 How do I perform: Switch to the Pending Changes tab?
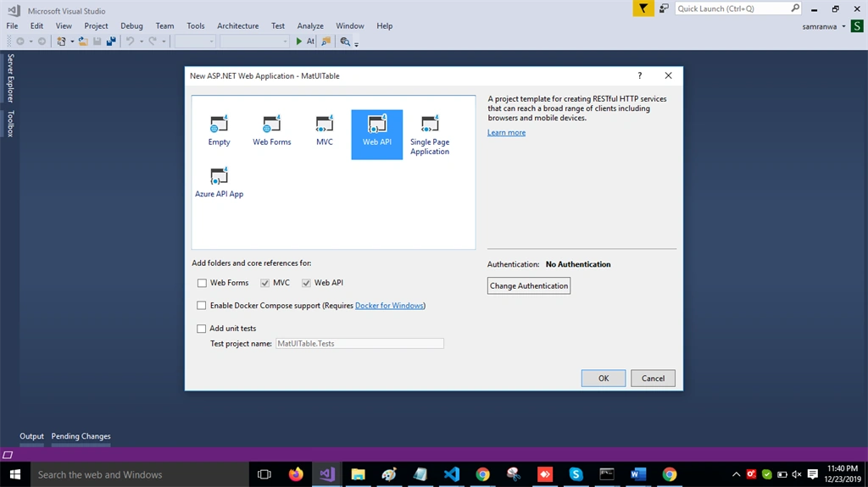[x=81, y=436]
